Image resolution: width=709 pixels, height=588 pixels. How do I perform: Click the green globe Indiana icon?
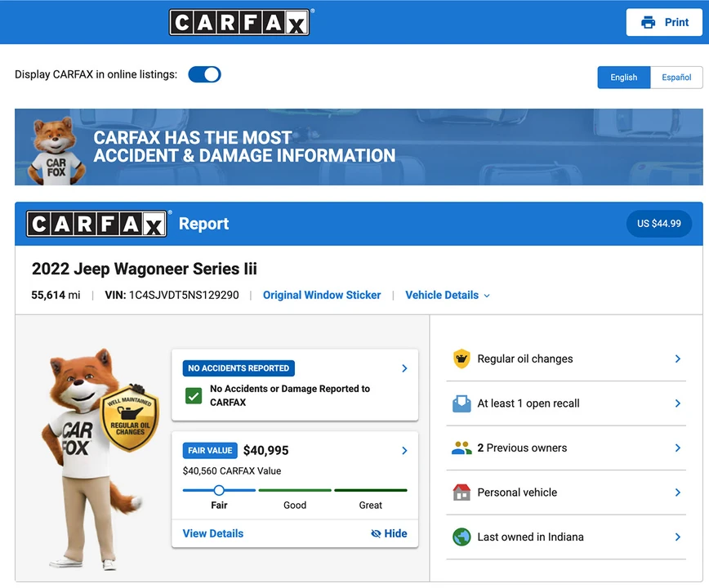pyautogui.click(x=462, y=537)
